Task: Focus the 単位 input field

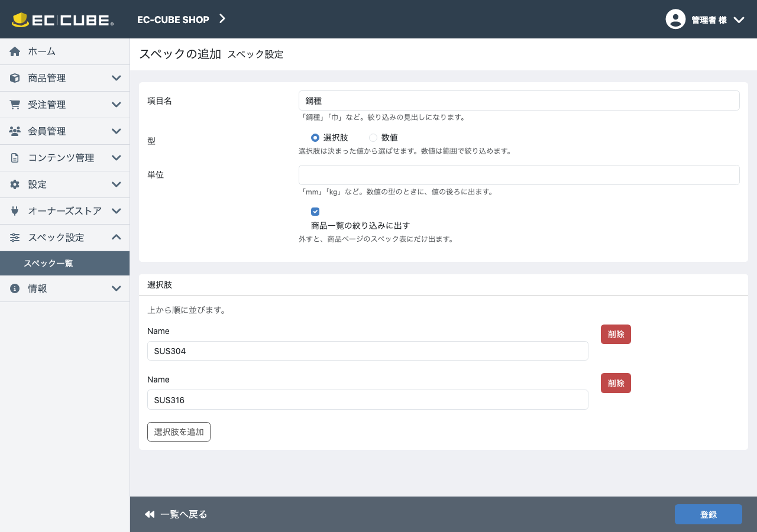Action: (519, 175)
